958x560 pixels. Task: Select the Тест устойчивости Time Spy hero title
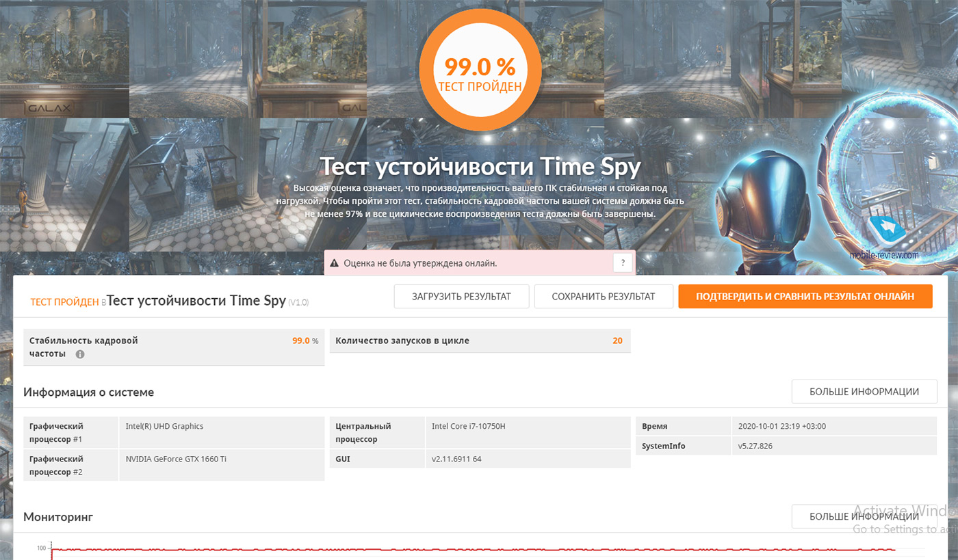[480, 166]
